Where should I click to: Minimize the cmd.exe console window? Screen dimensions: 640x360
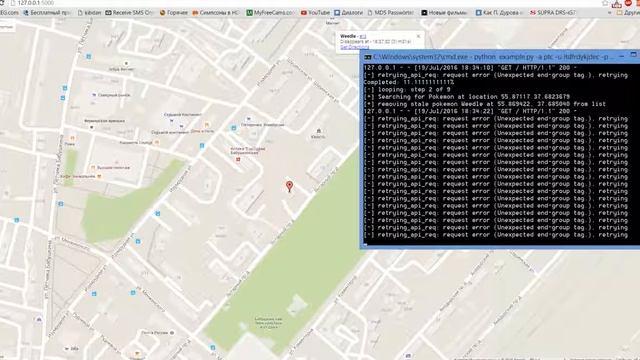(x=622, y=56)
